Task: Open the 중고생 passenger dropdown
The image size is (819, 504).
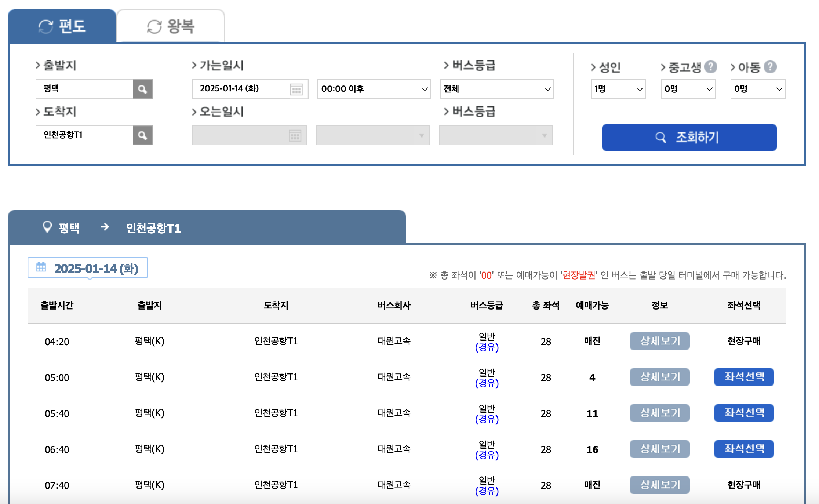Action: [688, 89]
